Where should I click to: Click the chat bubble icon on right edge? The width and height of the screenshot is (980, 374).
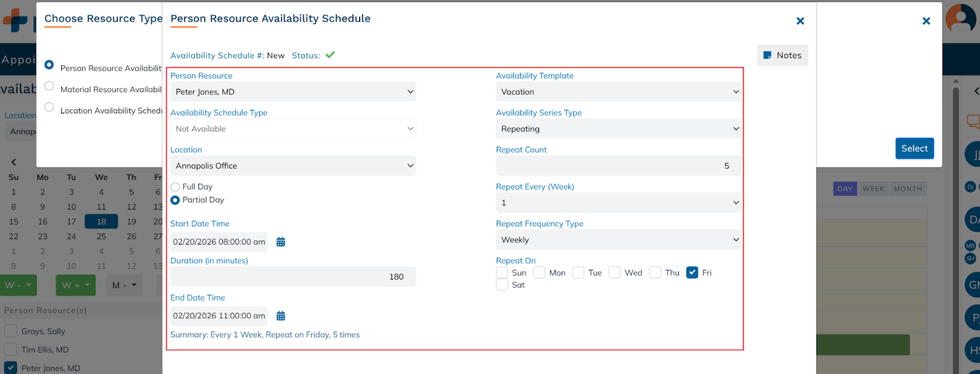(x=973, y=121)
